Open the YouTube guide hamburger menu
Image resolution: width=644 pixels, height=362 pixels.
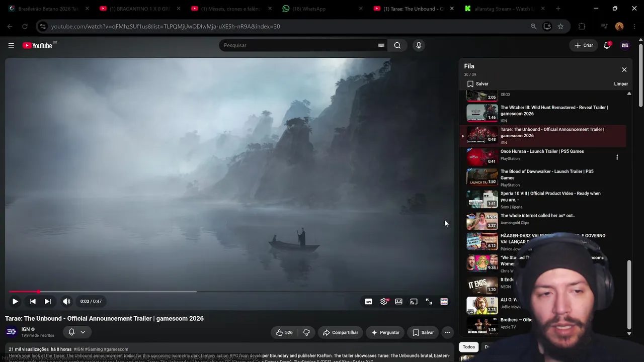click(11, 45)
